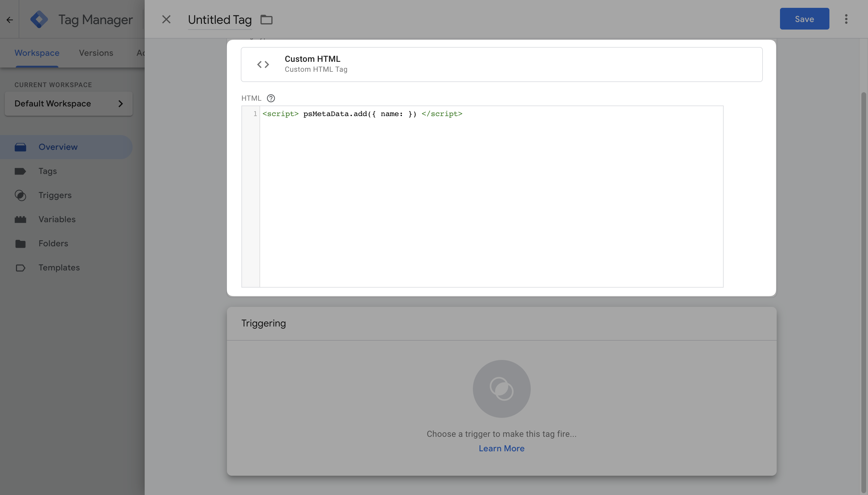Click the save to folder icon next to tag title

click(x=266, y=18)
